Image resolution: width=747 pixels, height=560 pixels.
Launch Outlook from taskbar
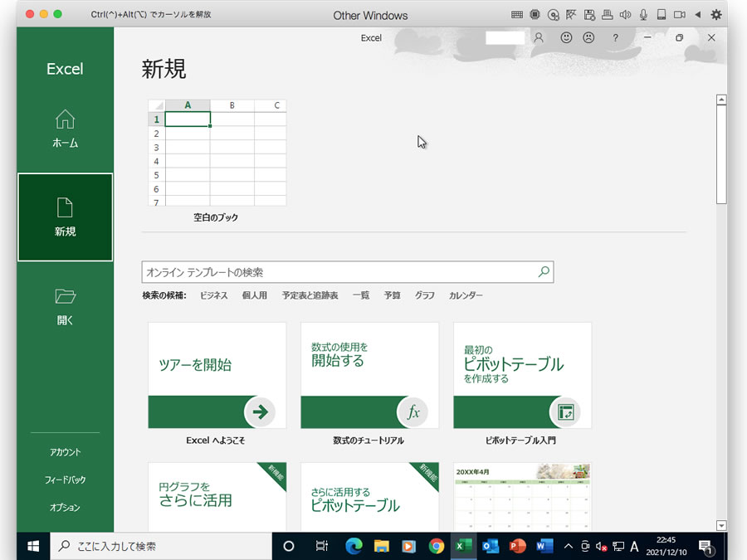tap(491, 546)
